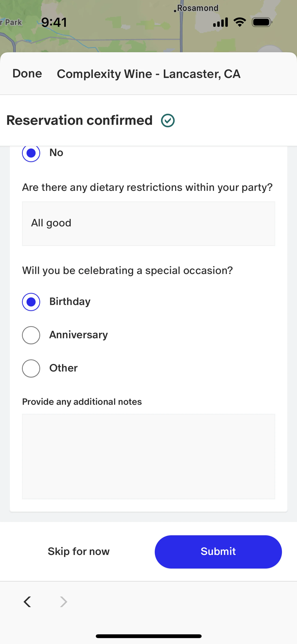Viewport: 297px width, 644px height.
Task: Select the Birthday radio button
Action: pos(31,302)
